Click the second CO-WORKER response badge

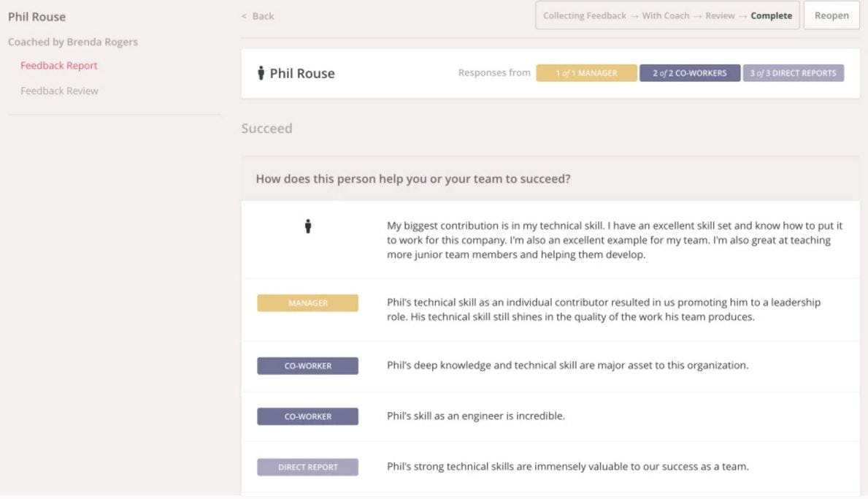307,416
